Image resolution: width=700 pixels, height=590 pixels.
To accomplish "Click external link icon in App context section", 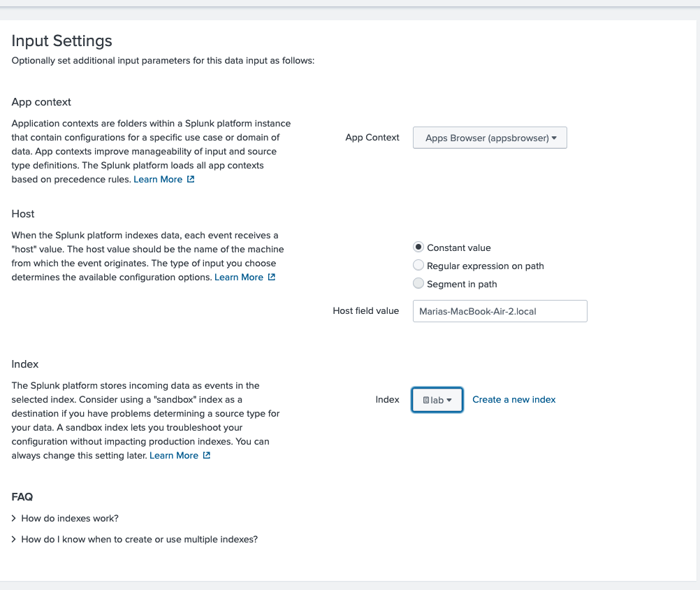I will click(191, 180).
